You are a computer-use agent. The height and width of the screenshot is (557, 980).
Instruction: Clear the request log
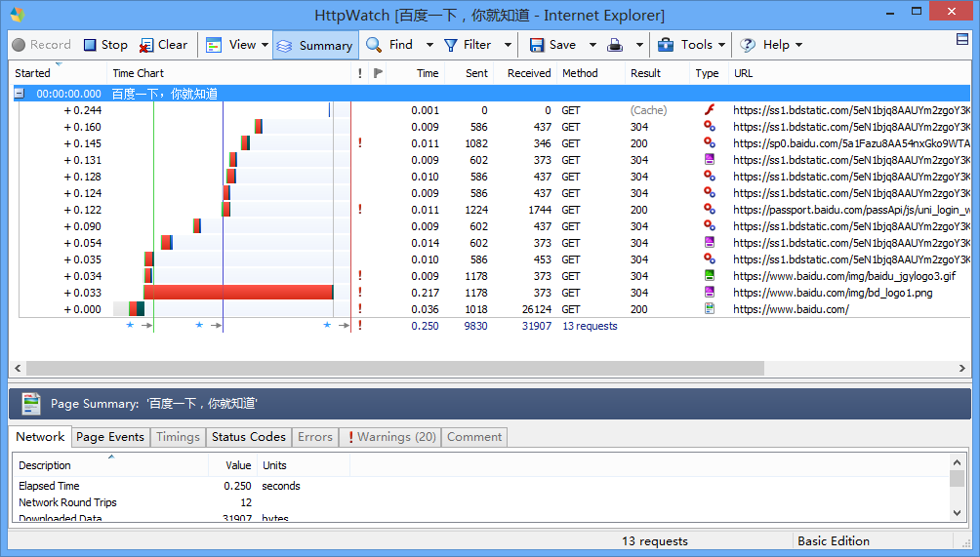pos(163,45)
